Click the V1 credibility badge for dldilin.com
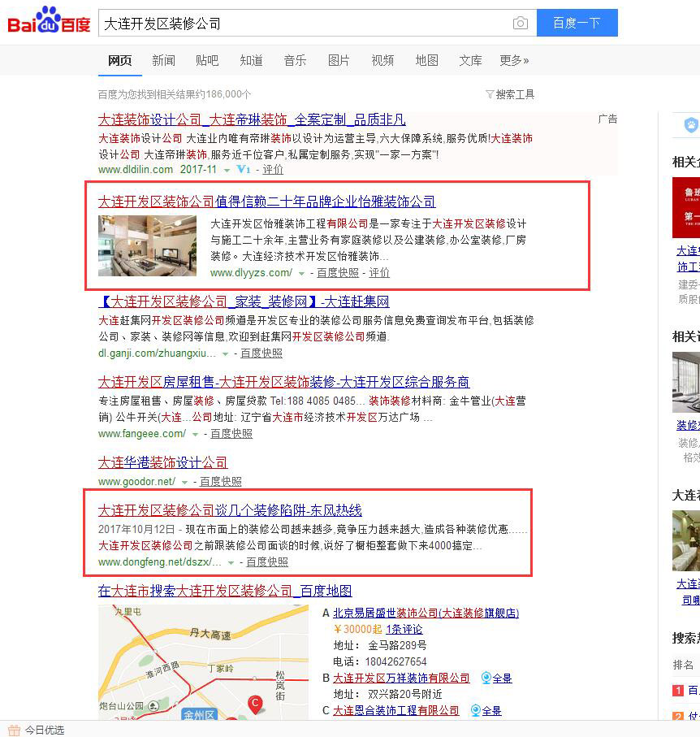700x737 pixels. (x=244, y=169)
